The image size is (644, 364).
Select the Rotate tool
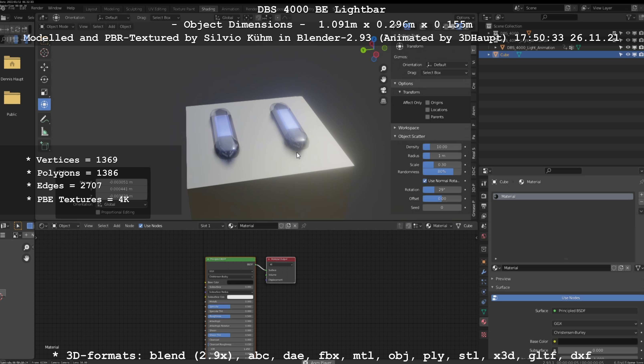coord(44,80)
